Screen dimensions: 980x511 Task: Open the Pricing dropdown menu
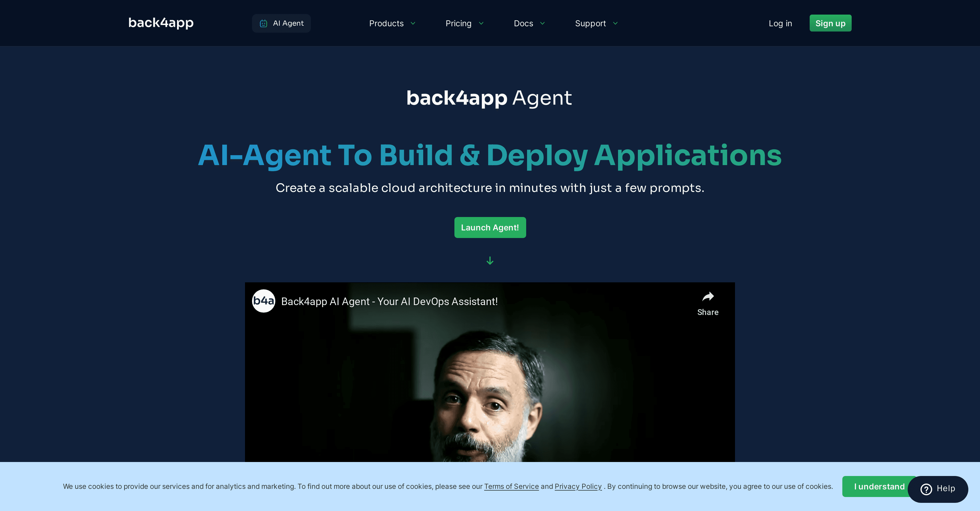tap(464, 23)
